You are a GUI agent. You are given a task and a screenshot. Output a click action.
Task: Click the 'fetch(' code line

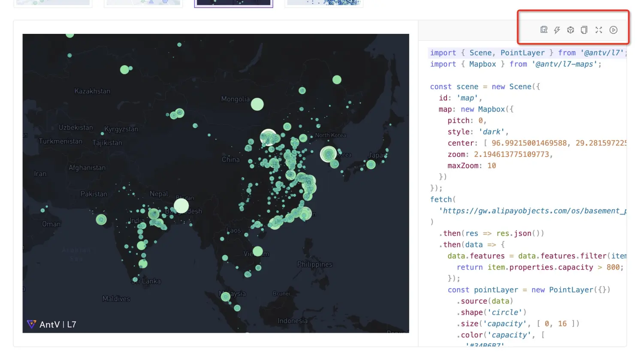[443, 199]
